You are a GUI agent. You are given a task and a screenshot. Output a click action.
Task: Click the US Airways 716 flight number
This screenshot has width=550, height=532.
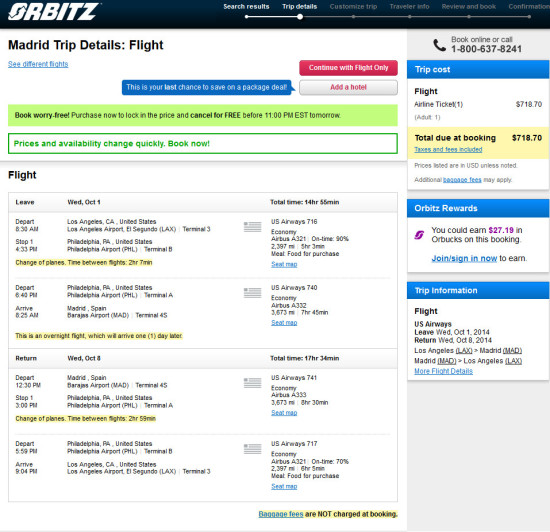pos(294,222)
